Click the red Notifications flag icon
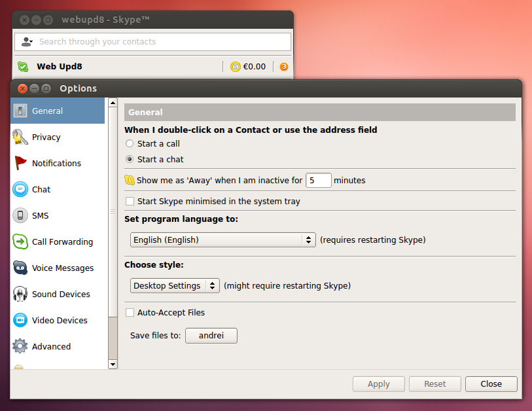 point(20,163)
